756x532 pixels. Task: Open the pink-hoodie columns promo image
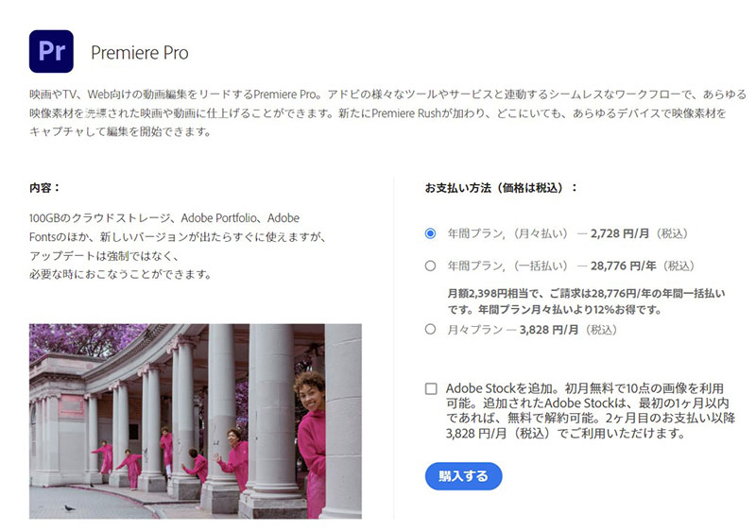pos(196,421)
